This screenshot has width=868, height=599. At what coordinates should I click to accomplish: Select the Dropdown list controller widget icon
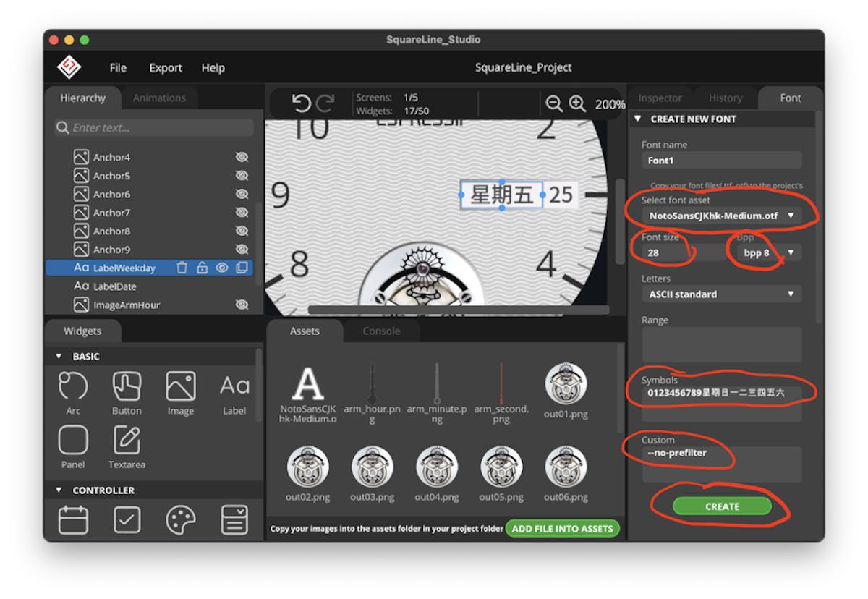coord(234,519)
